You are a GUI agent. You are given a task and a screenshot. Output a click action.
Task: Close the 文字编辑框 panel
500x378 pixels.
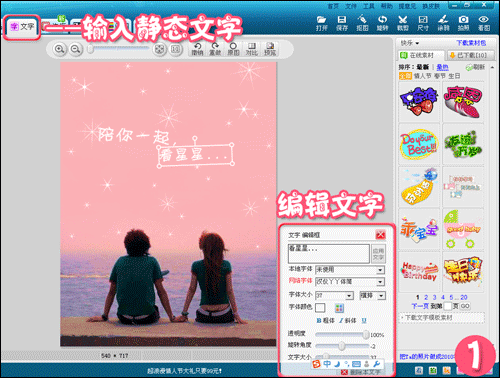tap(380, 235)
